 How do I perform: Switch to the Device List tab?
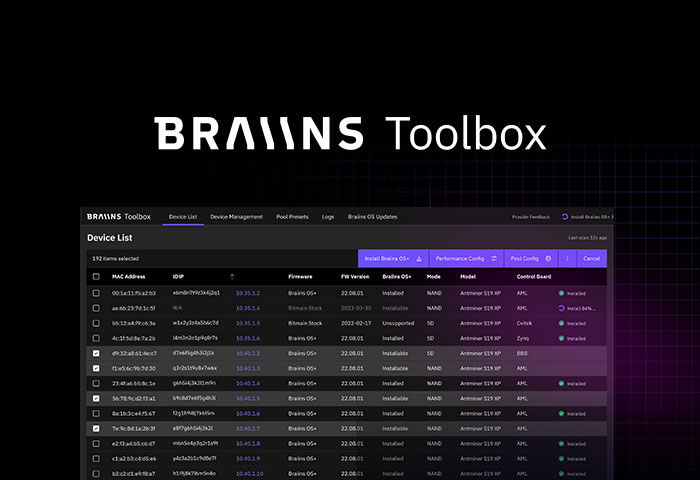click(x=183, y=217)
